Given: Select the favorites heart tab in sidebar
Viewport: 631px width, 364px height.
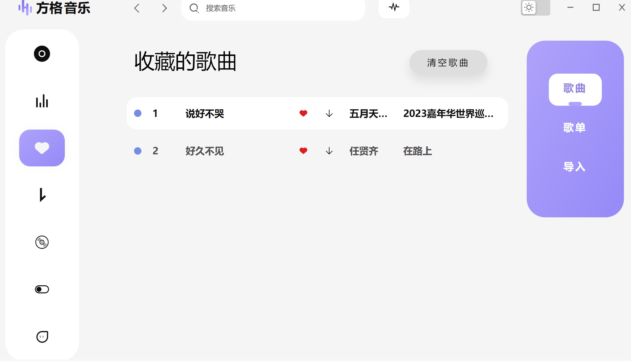Looking at the screenshot, I should click(x=42, y=148).
